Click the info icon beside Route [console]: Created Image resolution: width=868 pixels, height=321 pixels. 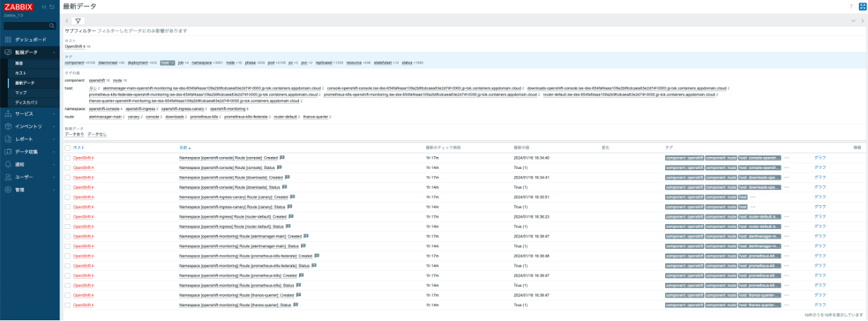pyautogui.click(x=283, y=158)
